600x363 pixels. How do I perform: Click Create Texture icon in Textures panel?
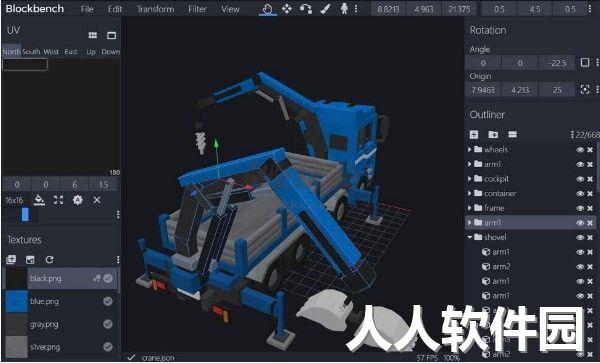click(x=11, y=260)
